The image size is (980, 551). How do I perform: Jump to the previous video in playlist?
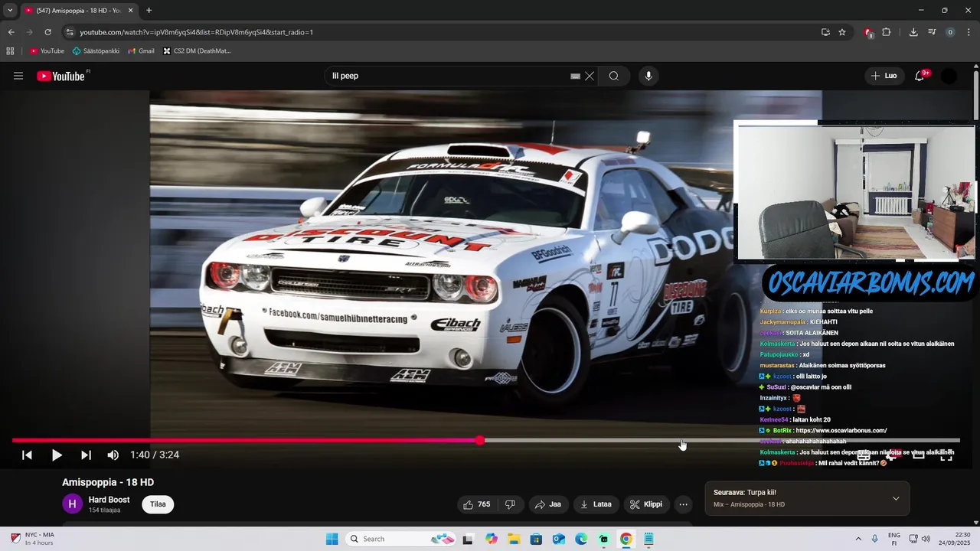[27, 455]
